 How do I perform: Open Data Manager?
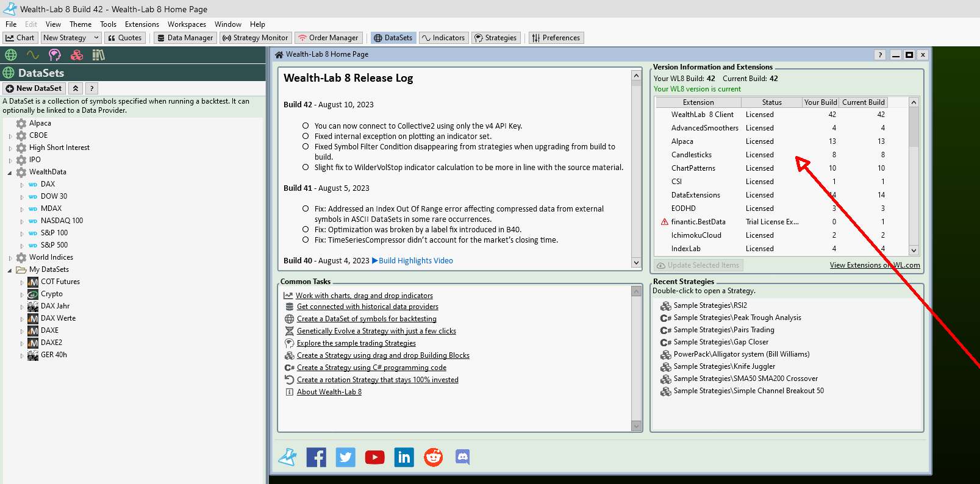(x=185, y=38)
